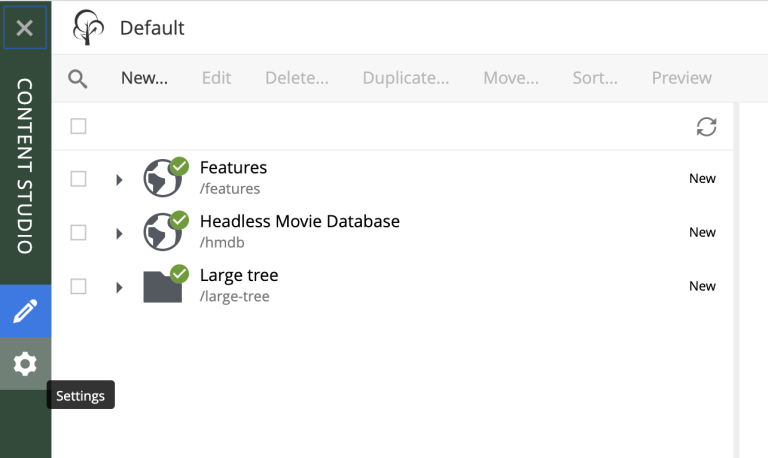Click the Duplicate... toolbar button
Screen dimensions: 768x458
[405, 78]
